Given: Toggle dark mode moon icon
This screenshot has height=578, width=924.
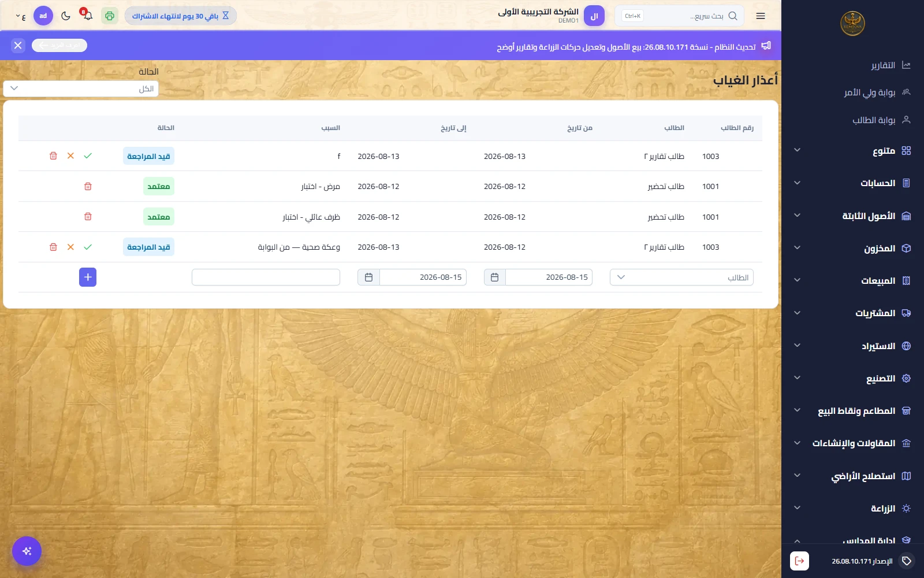Looking at the screenshot, I should pyautogui.click(x=66, y=16).
